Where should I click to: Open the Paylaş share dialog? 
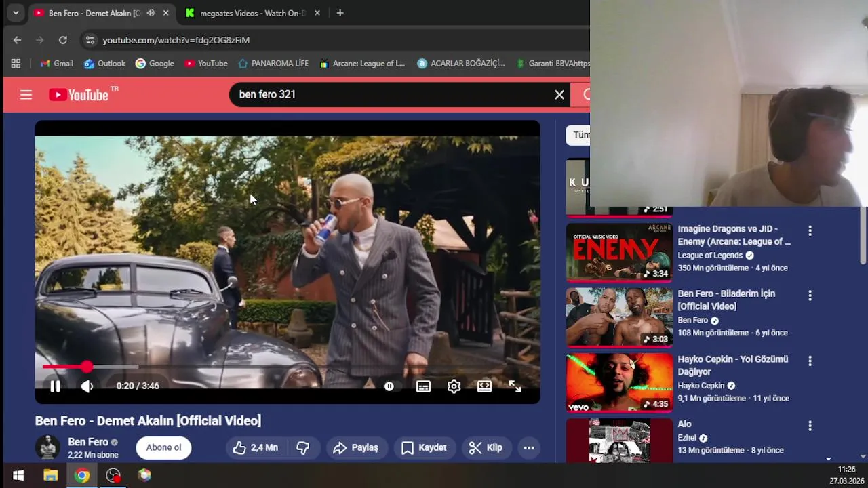(356, 447)
